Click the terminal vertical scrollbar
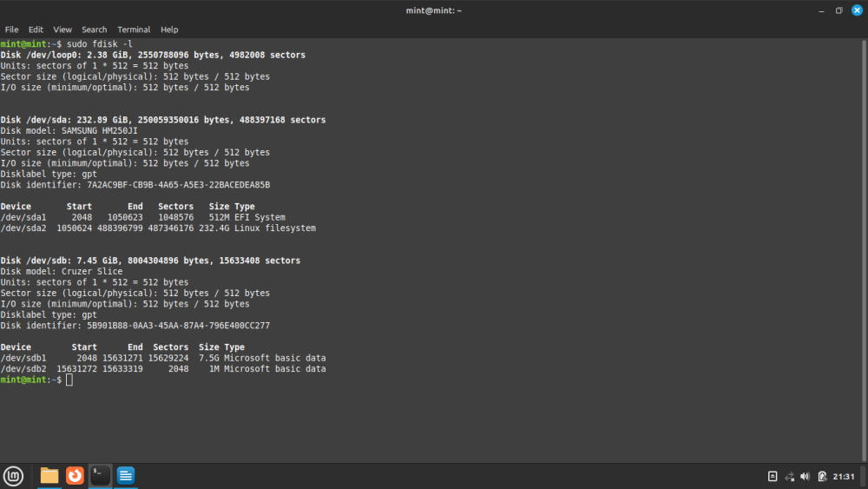868x489 pixels. point(865,250)
